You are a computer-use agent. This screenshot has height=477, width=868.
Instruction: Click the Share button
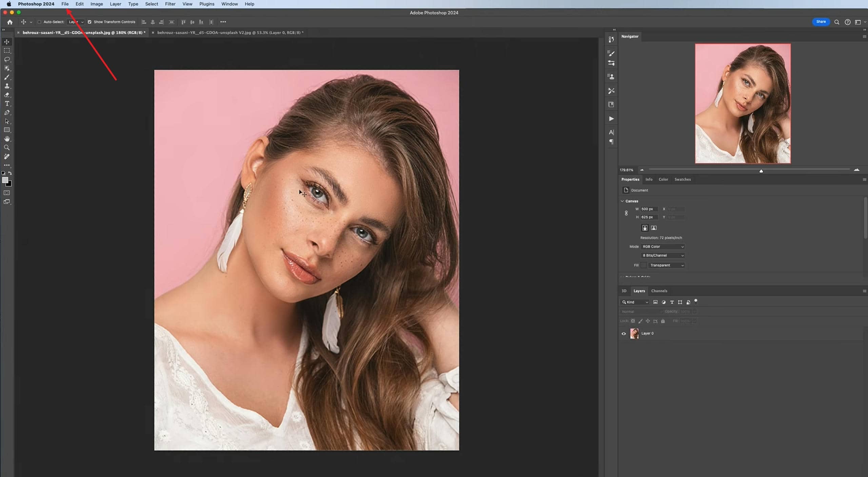(x=821, y=22)
